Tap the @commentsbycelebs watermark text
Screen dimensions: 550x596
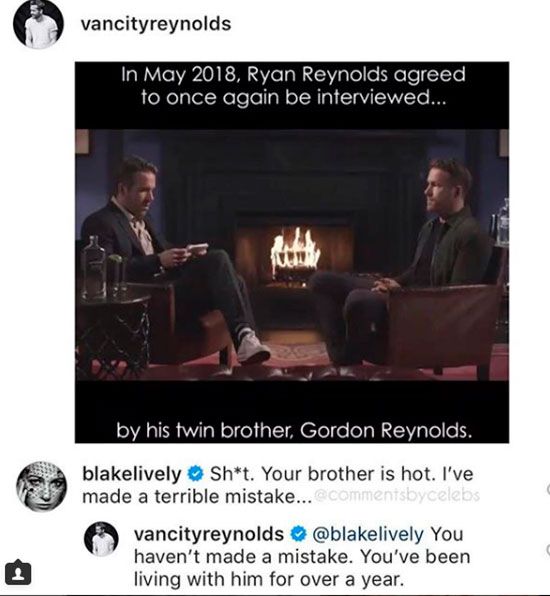397,495
